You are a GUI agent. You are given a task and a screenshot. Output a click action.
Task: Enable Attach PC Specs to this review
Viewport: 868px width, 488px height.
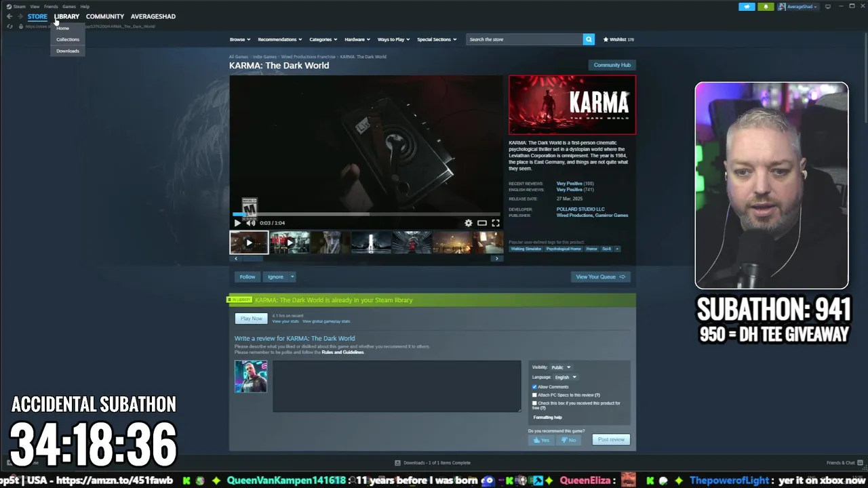534,395
